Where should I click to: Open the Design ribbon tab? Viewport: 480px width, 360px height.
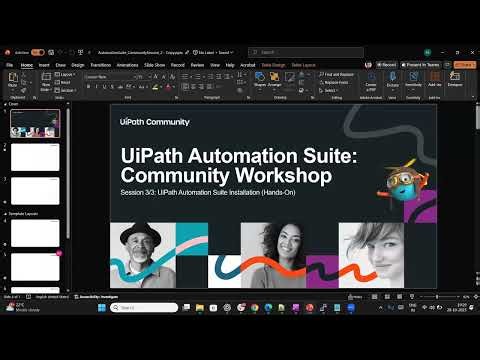(78, 65)
